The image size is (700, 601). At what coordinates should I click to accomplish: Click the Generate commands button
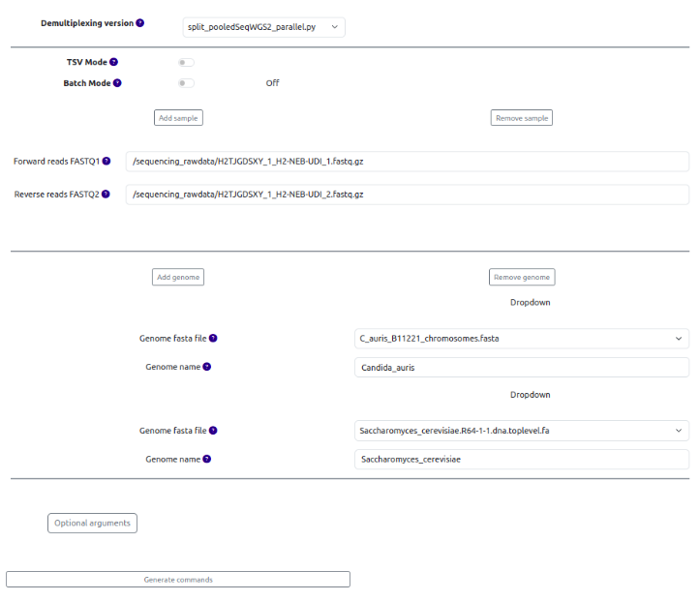pyautogui.click(x=178, y=580)
